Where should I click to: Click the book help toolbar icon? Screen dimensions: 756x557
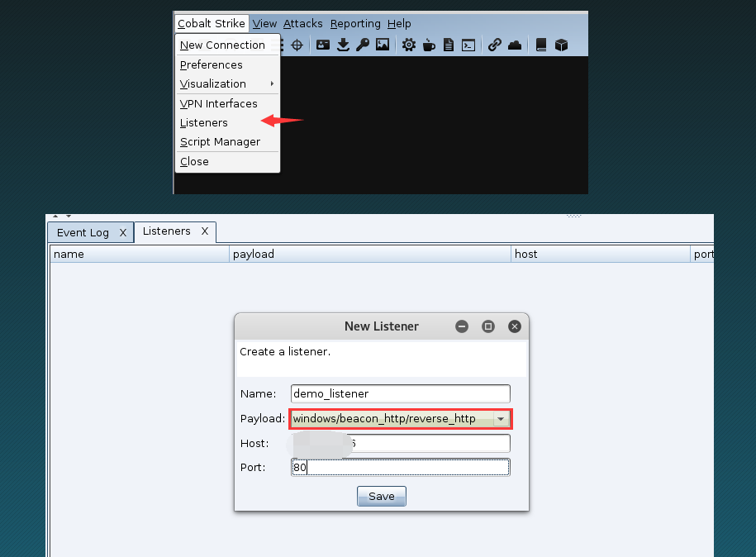pyautogui.click(x=541, y=45)
